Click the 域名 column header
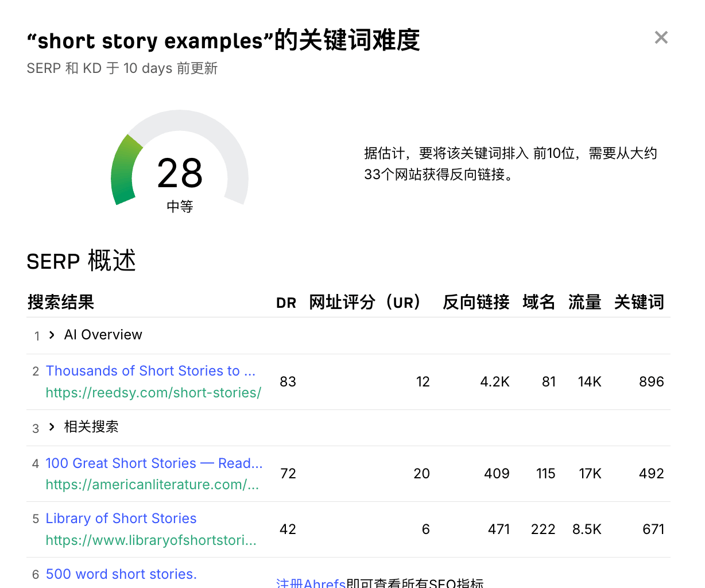Viewport: 705px width, 588px height. [x=539, y=302]
